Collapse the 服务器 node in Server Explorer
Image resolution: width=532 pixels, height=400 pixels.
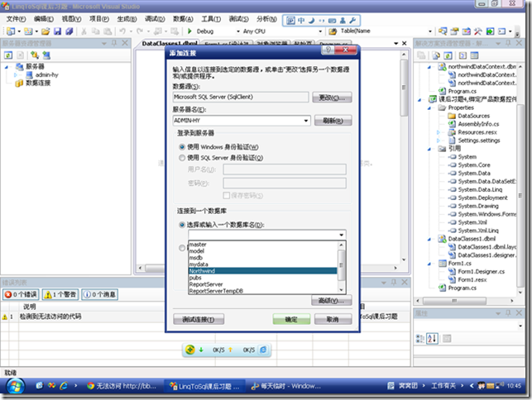pyautogui.click(x=7, y=67)
